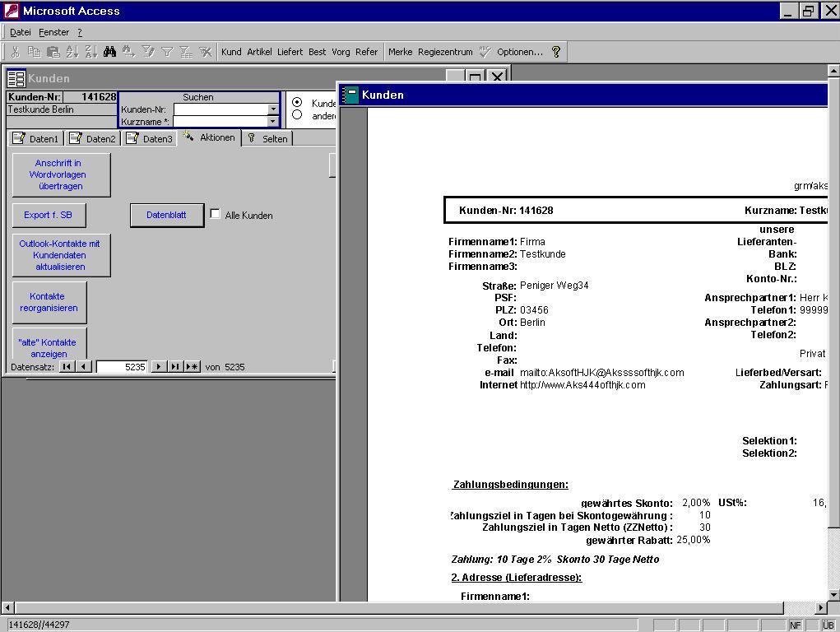The width and height of the screenshot is (840, 632).
Task: Click the record number input field
Action: point(122,367)
